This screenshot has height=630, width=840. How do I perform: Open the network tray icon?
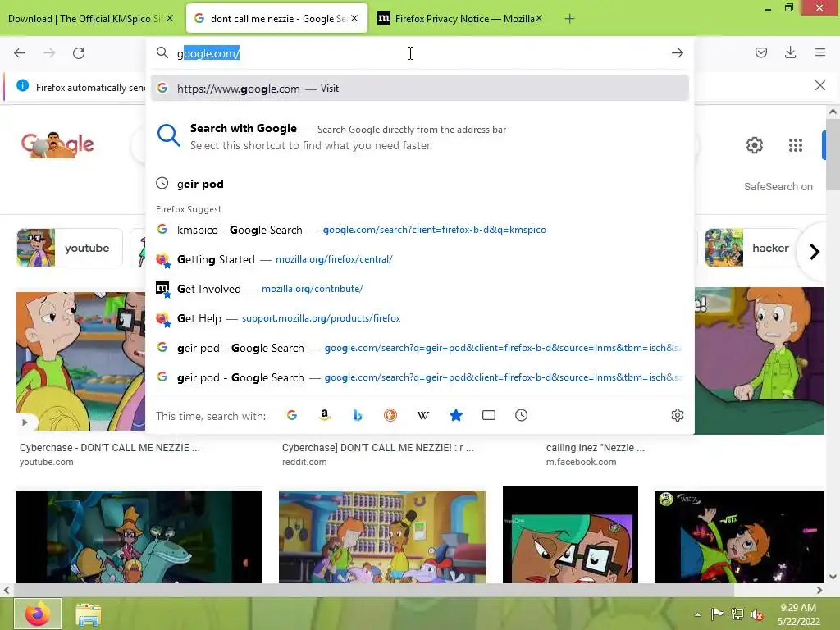pyautogui.click(x=737, y=614)
